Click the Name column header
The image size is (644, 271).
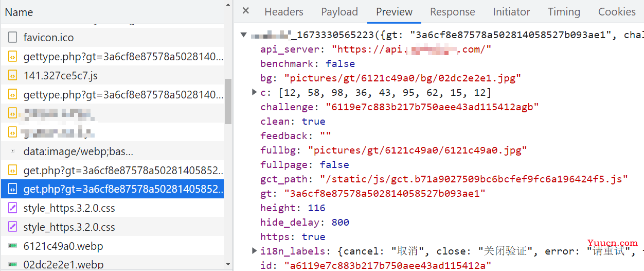(x=19, y=12)
